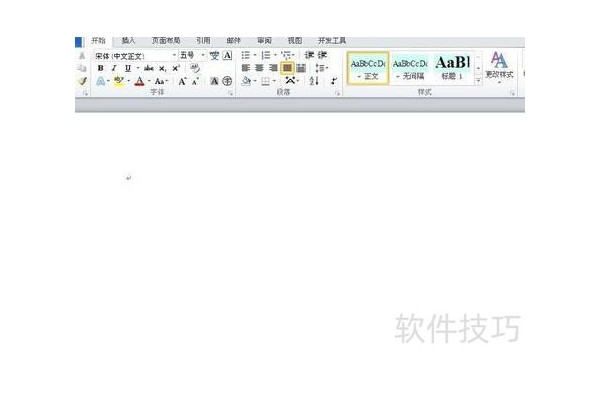Screen dimensions: 600x400
Task: Click the Sort icon
Action: 314,81
